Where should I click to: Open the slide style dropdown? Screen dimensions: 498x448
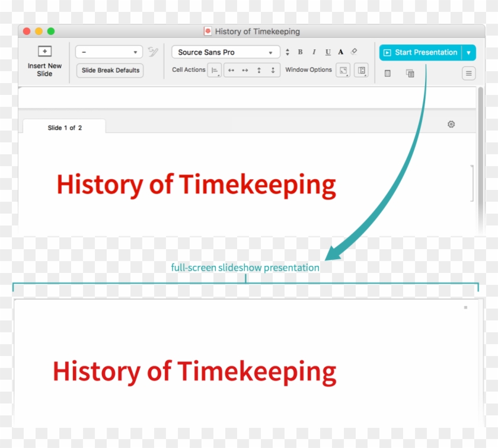click(109, 52)
